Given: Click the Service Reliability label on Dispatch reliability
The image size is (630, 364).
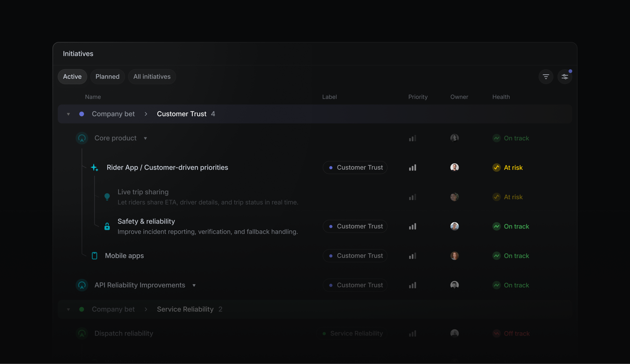Looking at the screenshot, I should [352, 333].
